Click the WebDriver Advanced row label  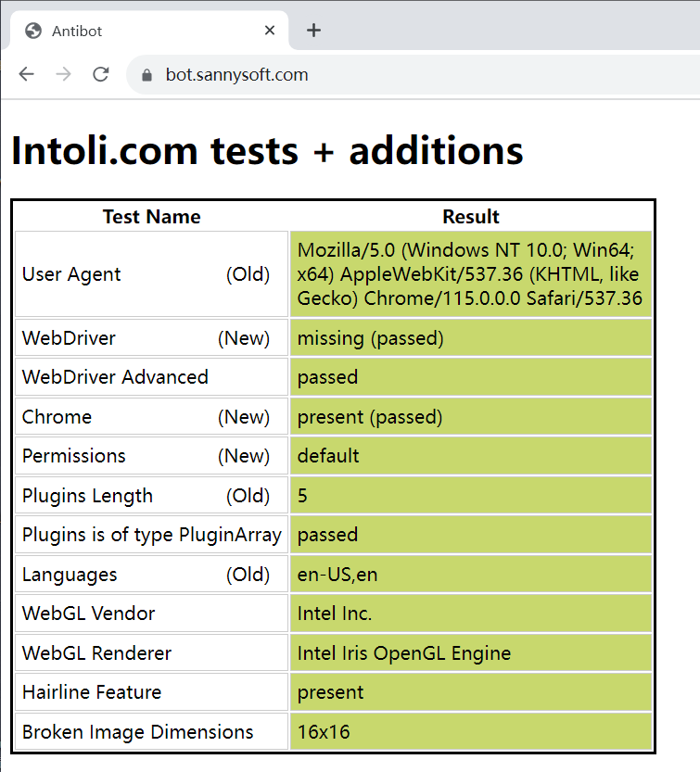point(115,377)
